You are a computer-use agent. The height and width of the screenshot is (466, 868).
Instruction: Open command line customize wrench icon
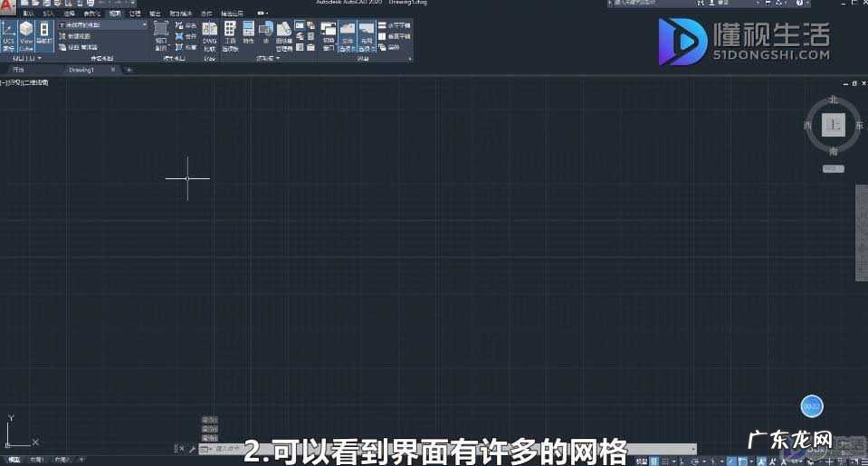pyautogui.click(x=192, y=450)
